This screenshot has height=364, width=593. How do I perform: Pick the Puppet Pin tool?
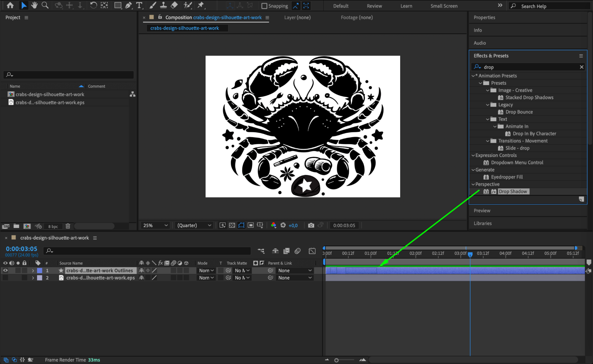pyautogui.click(x=201, y=5)
